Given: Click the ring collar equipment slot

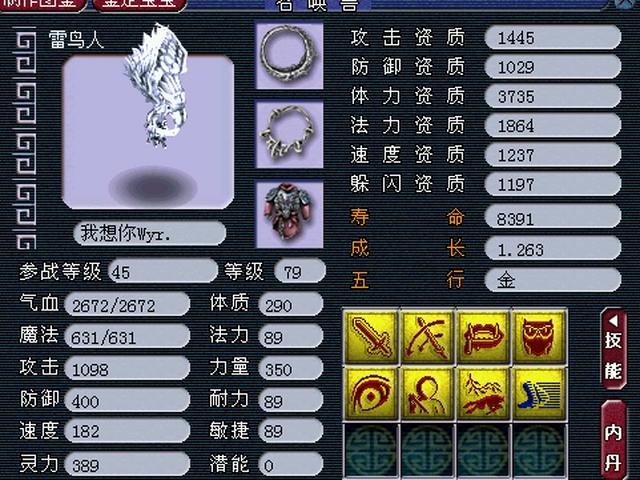Looking at the screenshot, I should click(x=289, y=55).
